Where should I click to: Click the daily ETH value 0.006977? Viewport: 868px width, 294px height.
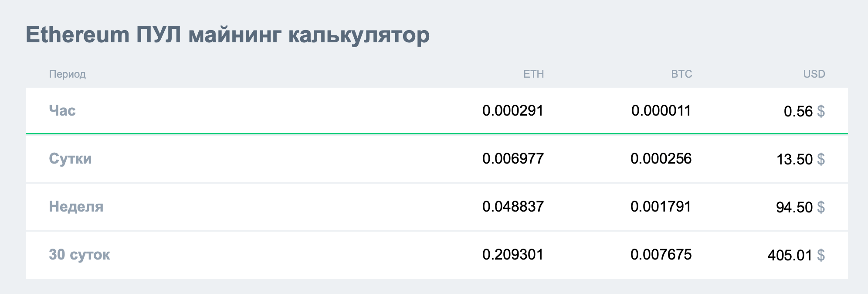pos(513,159)
